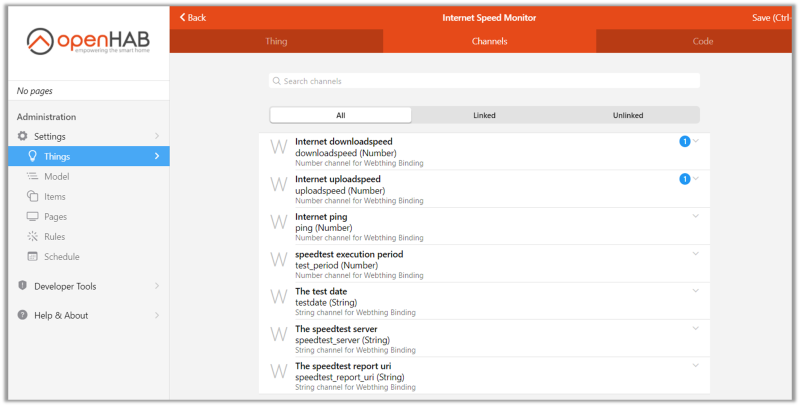Click the Things lightbulb icon
800x406 pixels.
tap(33, 156)
